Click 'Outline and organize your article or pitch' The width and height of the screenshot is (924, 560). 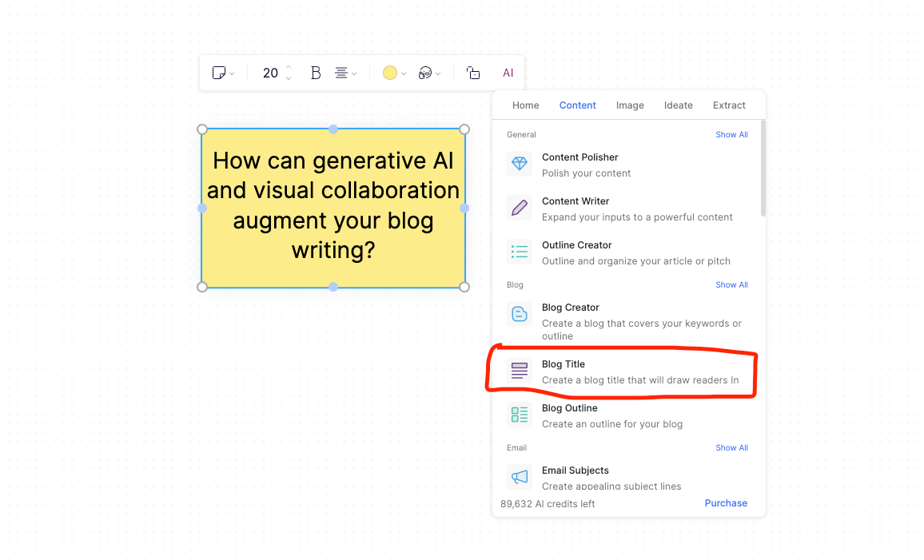(635, 261)
